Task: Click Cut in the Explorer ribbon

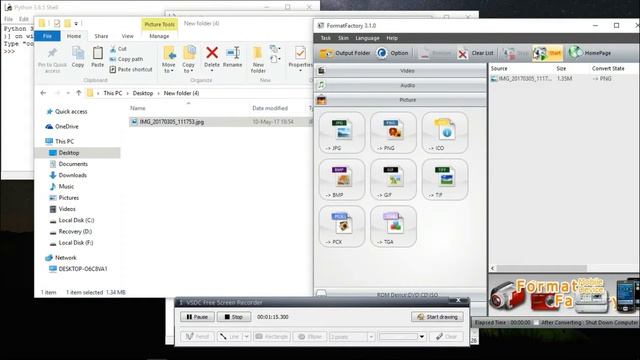Action: [x=118, y=49]
